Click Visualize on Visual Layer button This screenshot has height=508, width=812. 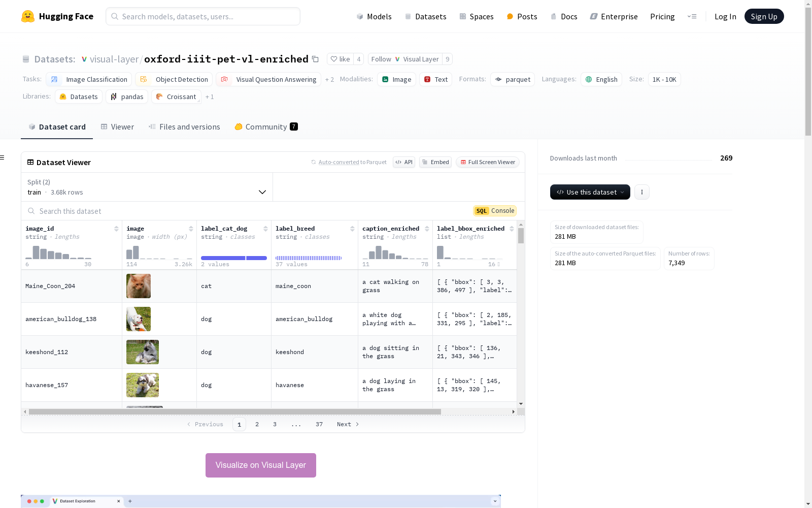tap(261, 465)
